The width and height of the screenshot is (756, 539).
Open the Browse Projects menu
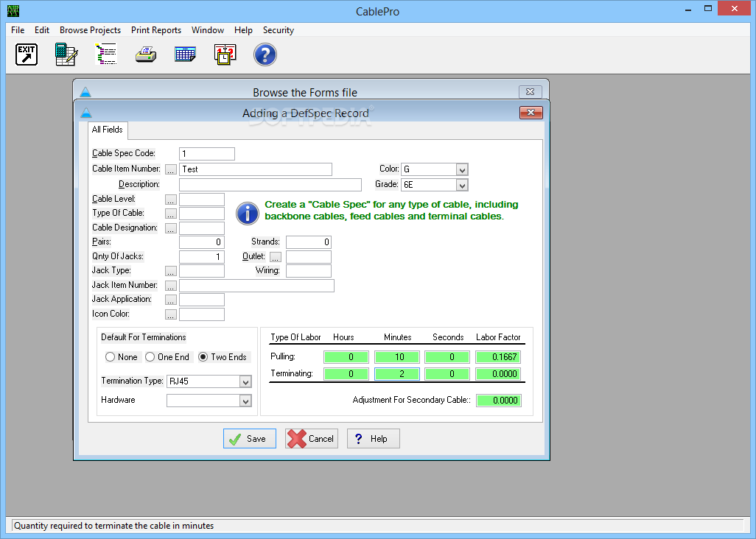pos(90,30)
